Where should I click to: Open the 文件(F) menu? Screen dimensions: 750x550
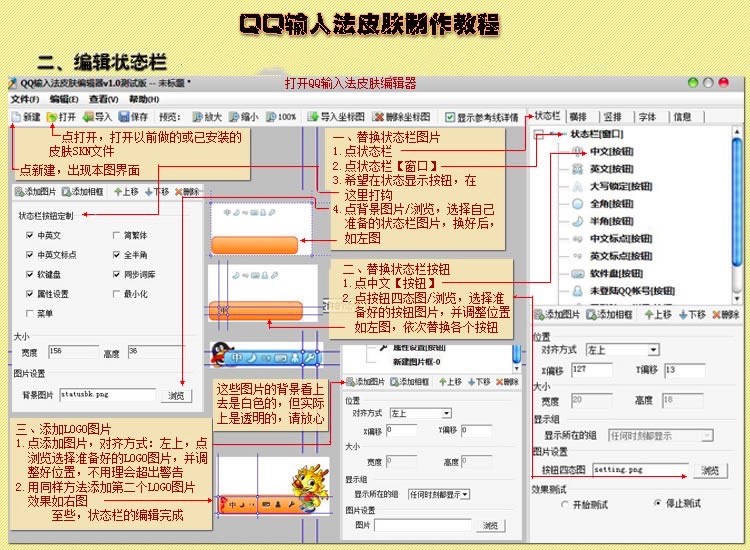coord(25,99)
